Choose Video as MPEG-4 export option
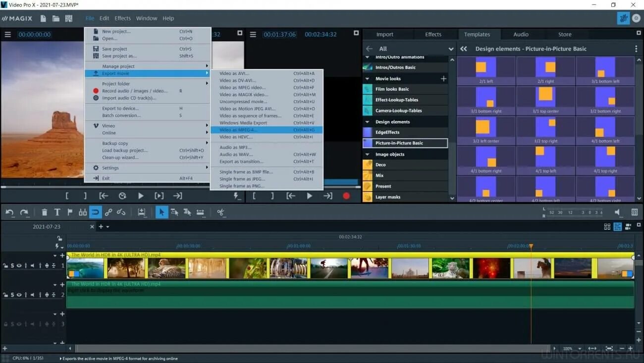The height and width of the screenshot is (363, 644). click(267, 130)
